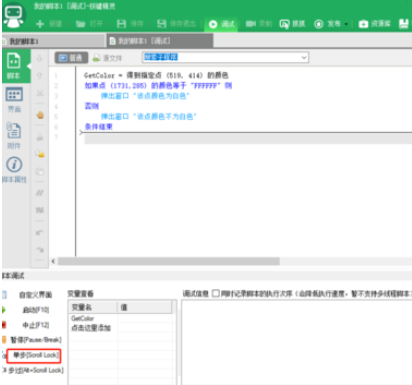
Task: Click the 弹出窗口 "该点颜色不为白色" line
Action: (149, 117)
